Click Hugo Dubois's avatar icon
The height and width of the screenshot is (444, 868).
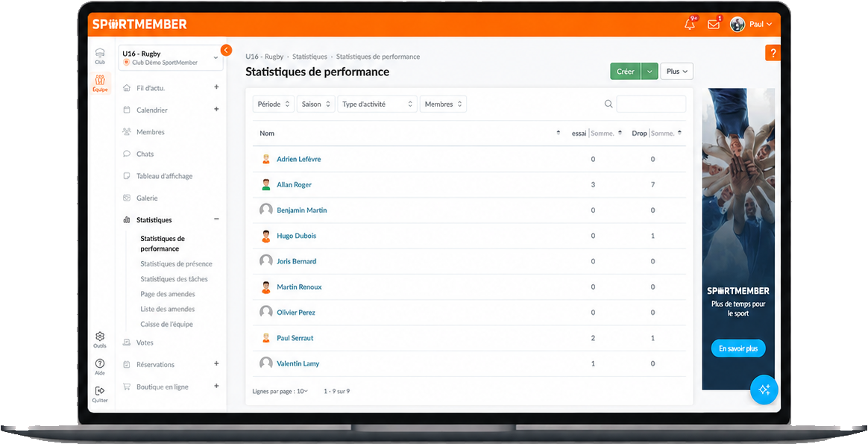tap(265, 236)
